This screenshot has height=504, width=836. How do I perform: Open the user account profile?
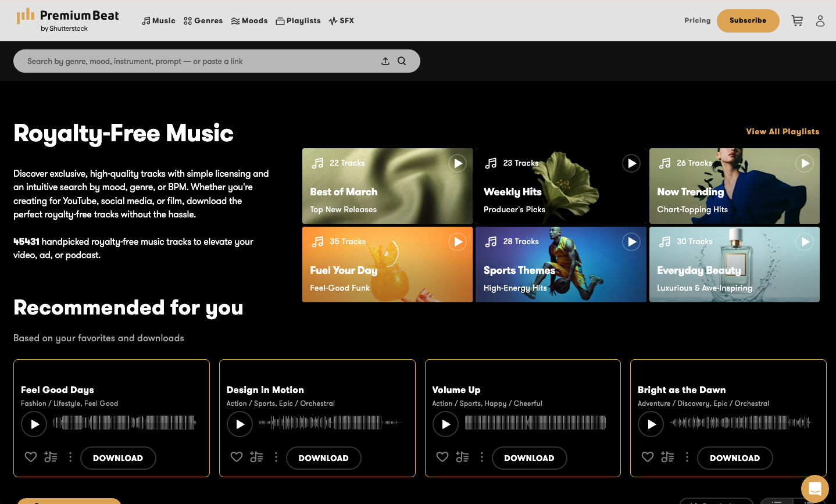[x=820, y=21]
